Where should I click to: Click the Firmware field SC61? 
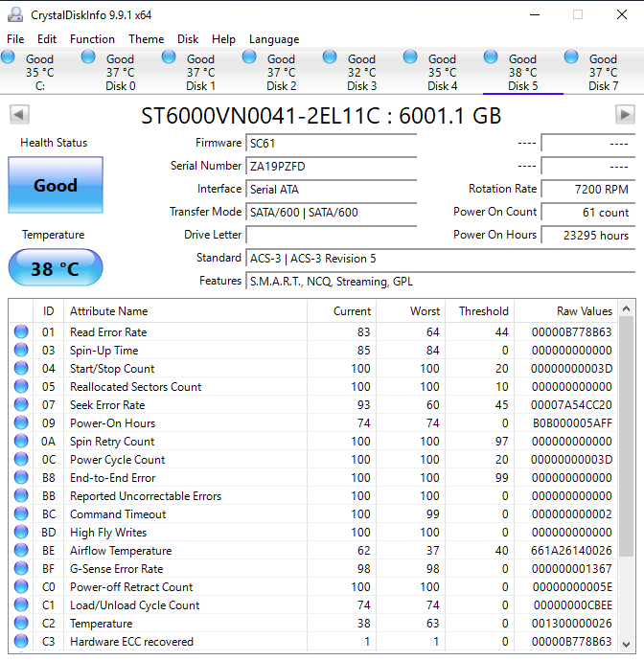pyautogui.click(x=332, y=144)
